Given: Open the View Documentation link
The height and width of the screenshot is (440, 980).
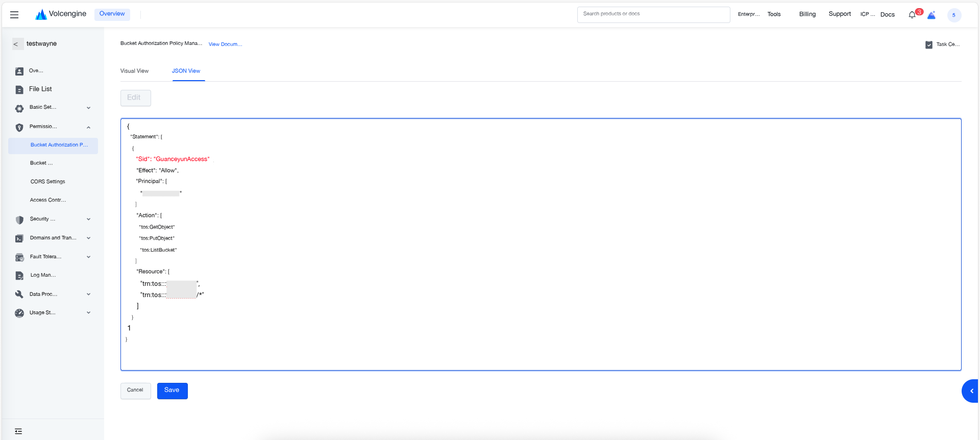Looking at the screenshot, I should tap(225, 44).
